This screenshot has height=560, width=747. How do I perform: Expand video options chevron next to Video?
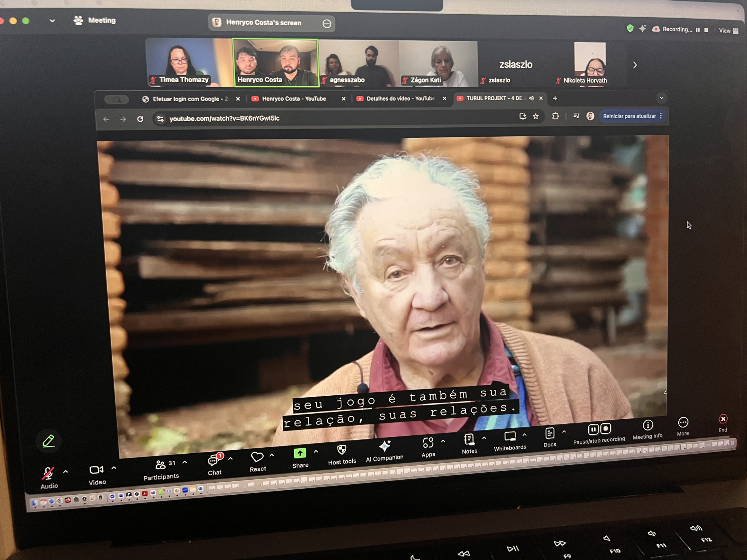point(114,468)
